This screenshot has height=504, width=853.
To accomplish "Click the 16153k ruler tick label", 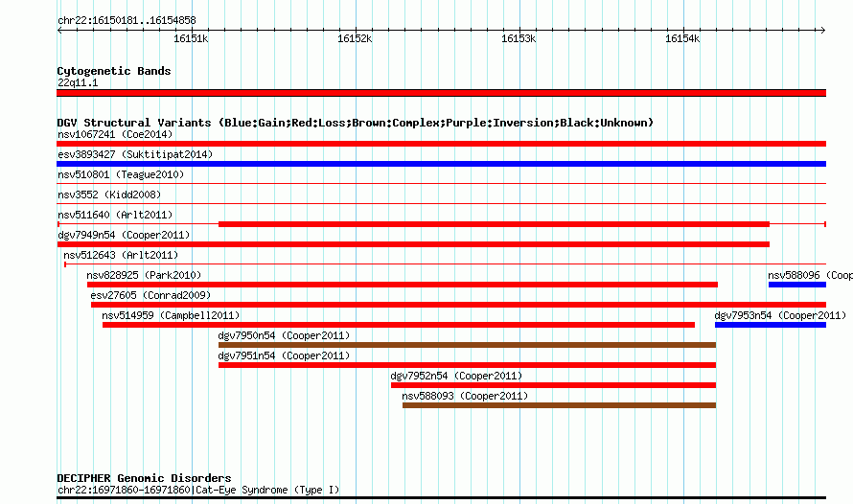I will pos(519,38).
